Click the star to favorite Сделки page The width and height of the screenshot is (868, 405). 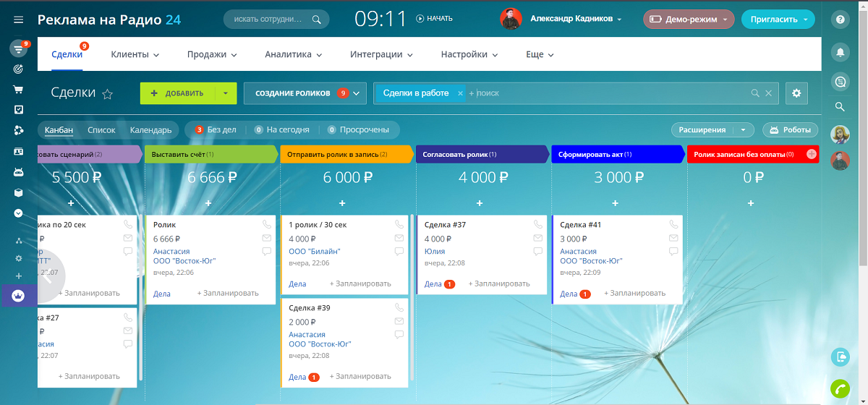(x=108, y=93)
